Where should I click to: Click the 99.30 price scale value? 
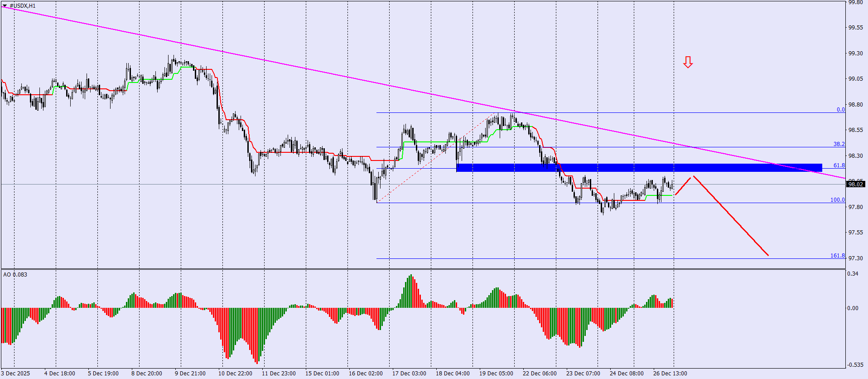pyautogui.click(x=855, y=53)
